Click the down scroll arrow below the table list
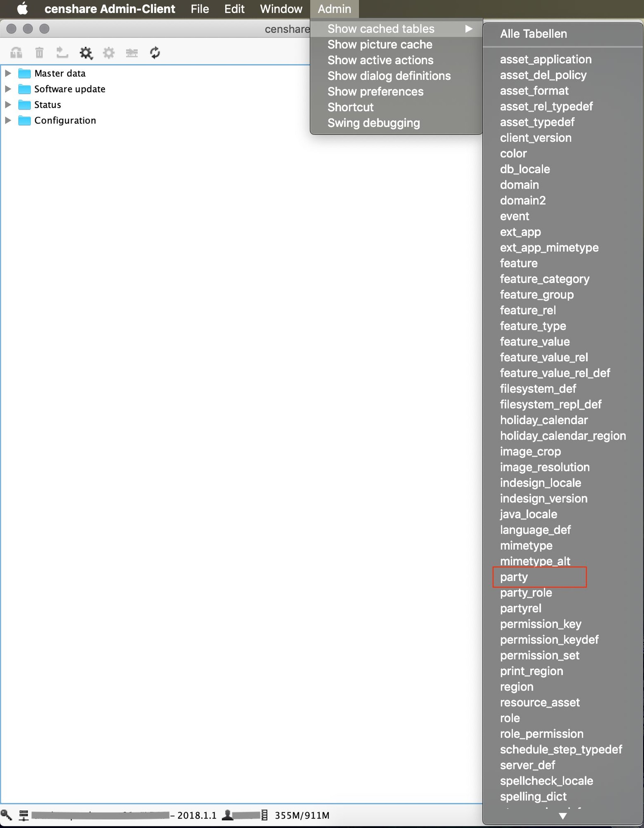644x828 pixels. click(563, 816)
